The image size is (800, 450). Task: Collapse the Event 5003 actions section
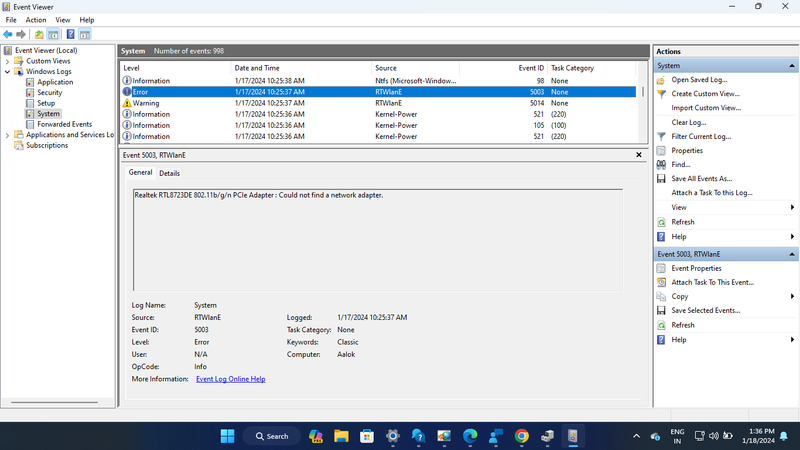pos(792,254)
